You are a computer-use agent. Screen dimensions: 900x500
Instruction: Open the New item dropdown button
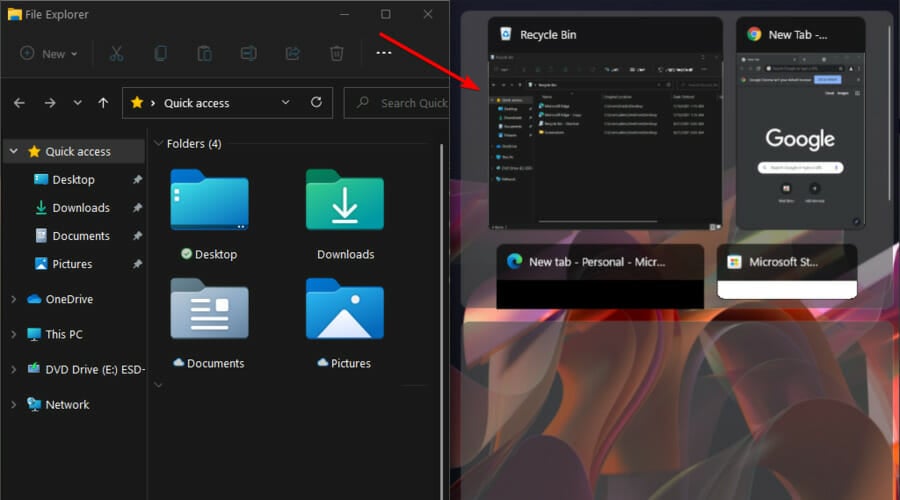[49, 53]
